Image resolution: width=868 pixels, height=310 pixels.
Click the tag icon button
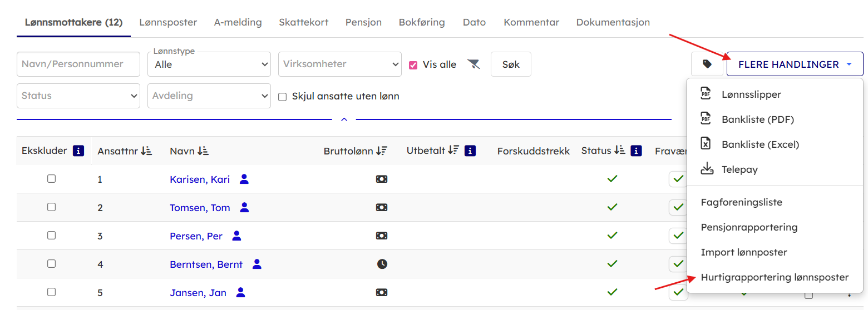[x=707, y=64]
